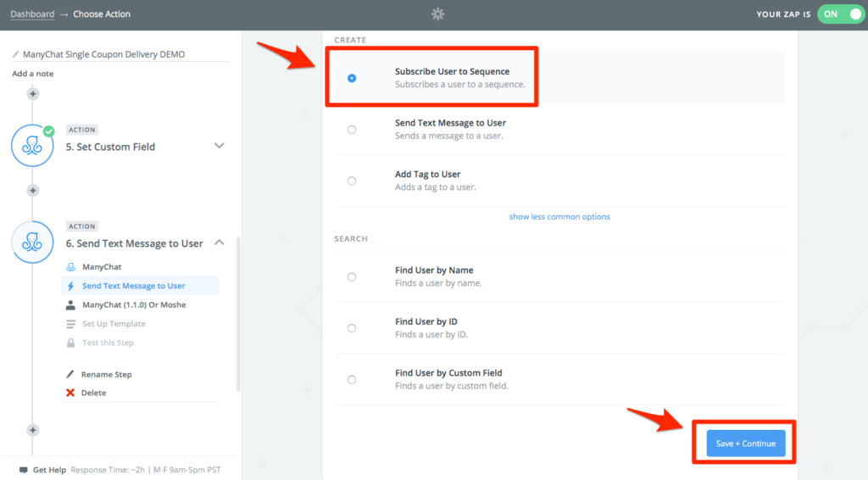Click the Get Help chat bubble icon
Viewport: 868px width, 480px height.
23,470
